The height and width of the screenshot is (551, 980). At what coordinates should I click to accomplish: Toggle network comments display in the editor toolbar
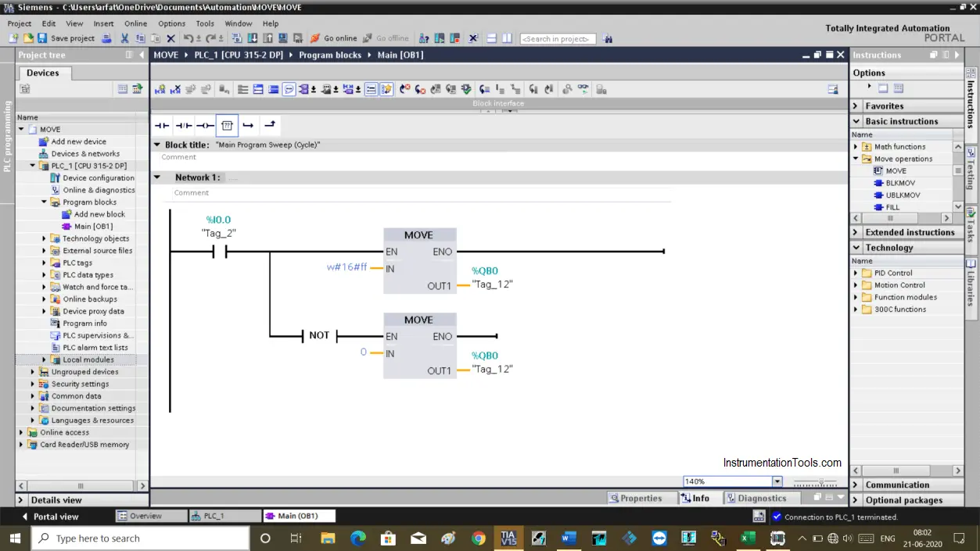pyautogui.click(x=289, y=89)
